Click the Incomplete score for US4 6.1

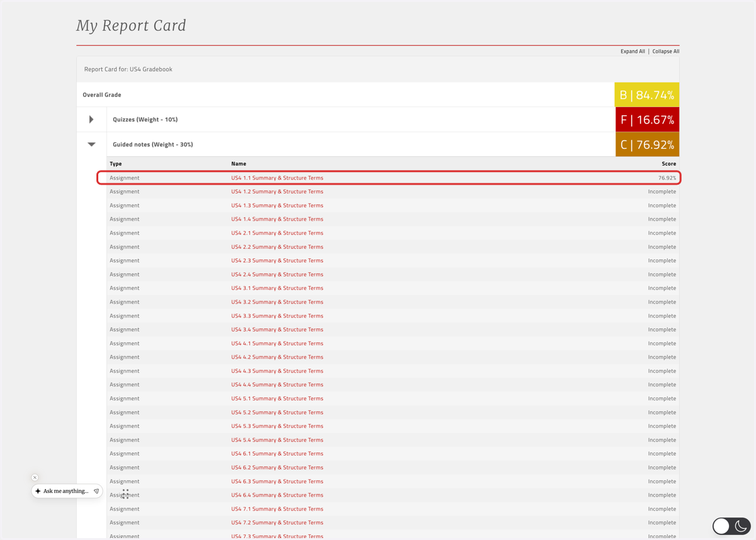pyautogui.click(x=662, y=454)
